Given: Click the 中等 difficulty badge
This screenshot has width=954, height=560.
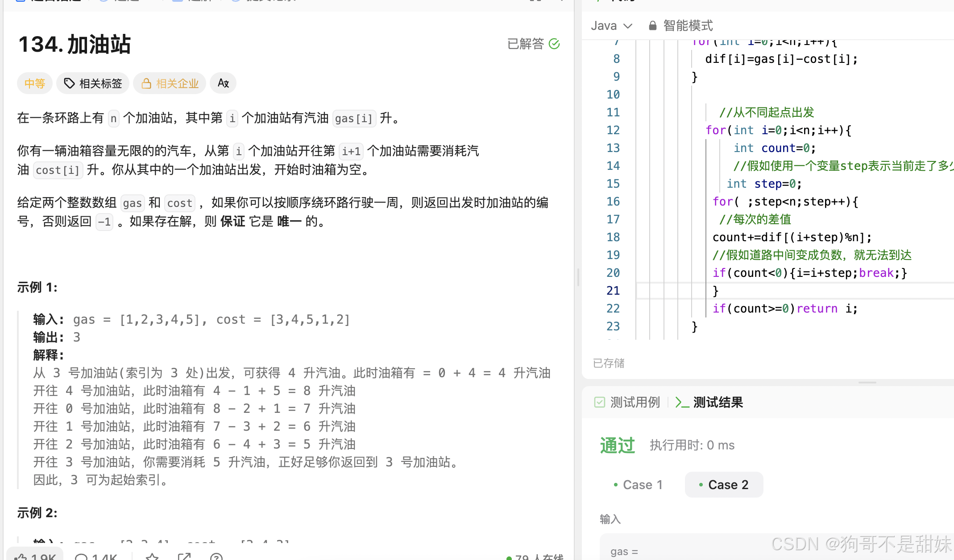Looking at the screenshot, I should [35, 83].
